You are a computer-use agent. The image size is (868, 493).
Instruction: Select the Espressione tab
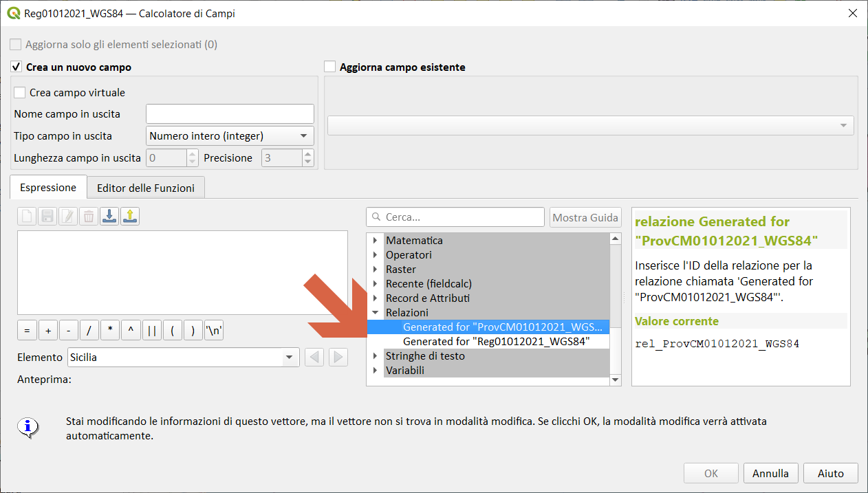click(48, 188)
